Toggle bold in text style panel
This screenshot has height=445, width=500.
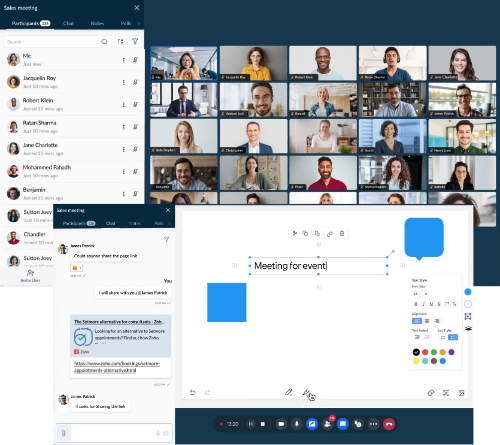click(x=415, y=304)
